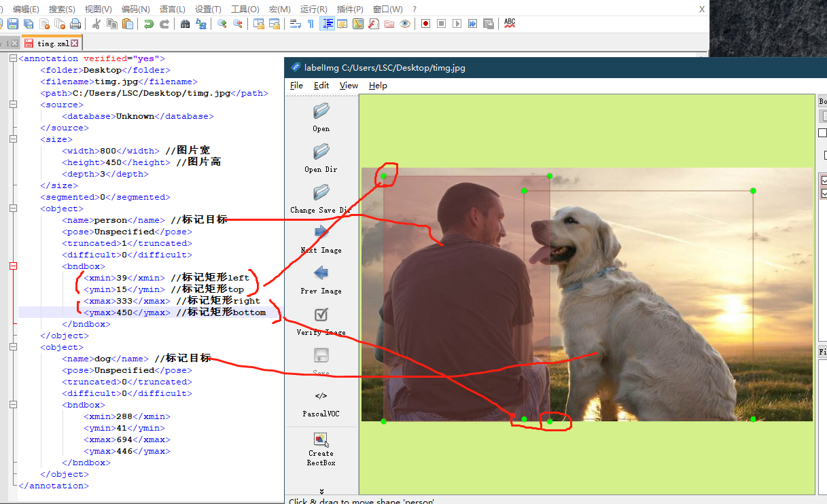This screenshot has width=827, height=504.
Task: Run macro multiple times icon
Action: (x=472, y=24)
